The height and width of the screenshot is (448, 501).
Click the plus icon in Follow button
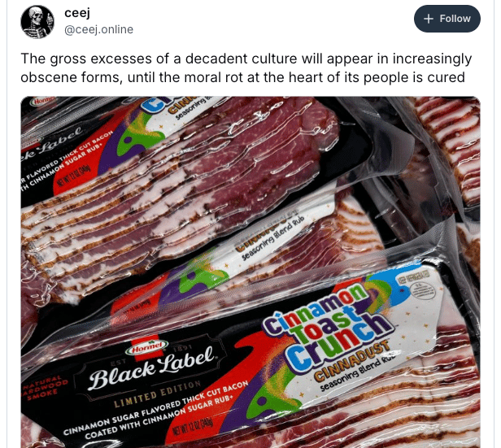429,19
